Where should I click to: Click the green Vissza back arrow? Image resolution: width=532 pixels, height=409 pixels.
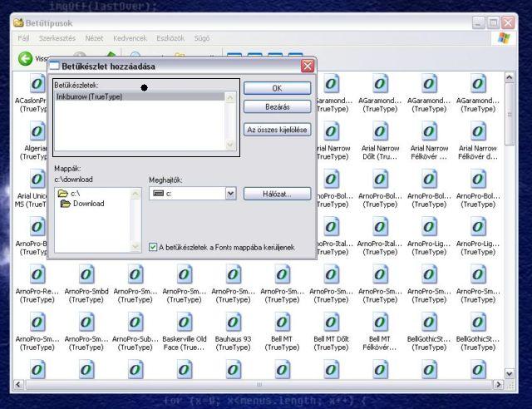pyautogui.click(x=26, y=58)
